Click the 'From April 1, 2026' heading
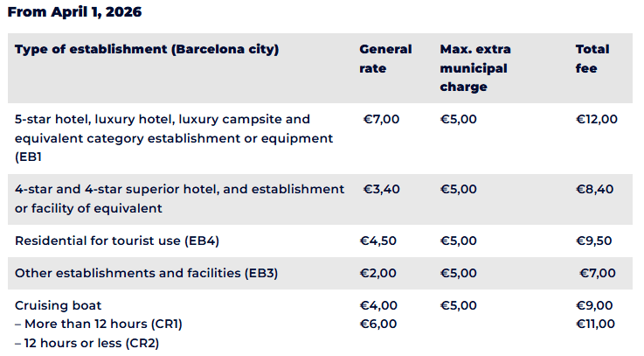644x356 pixels. [x=74, y=12]
